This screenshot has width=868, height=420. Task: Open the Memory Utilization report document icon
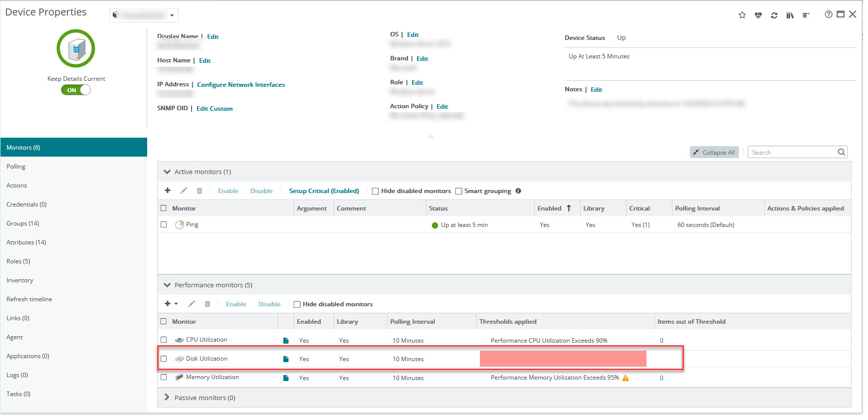(286, 378)
